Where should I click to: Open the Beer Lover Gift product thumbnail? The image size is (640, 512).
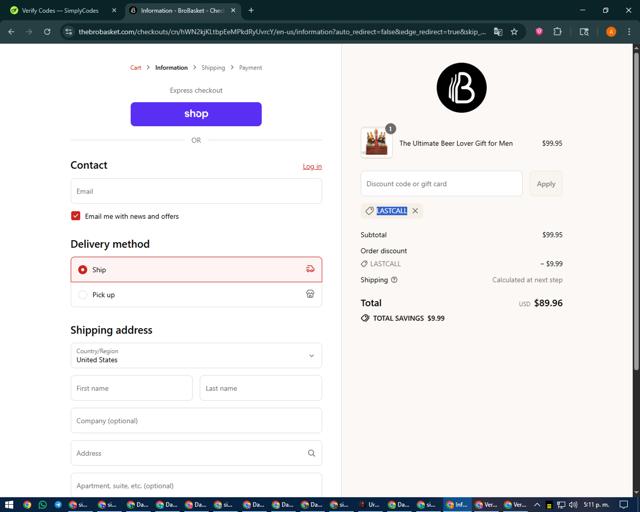[x=376, y=143]
